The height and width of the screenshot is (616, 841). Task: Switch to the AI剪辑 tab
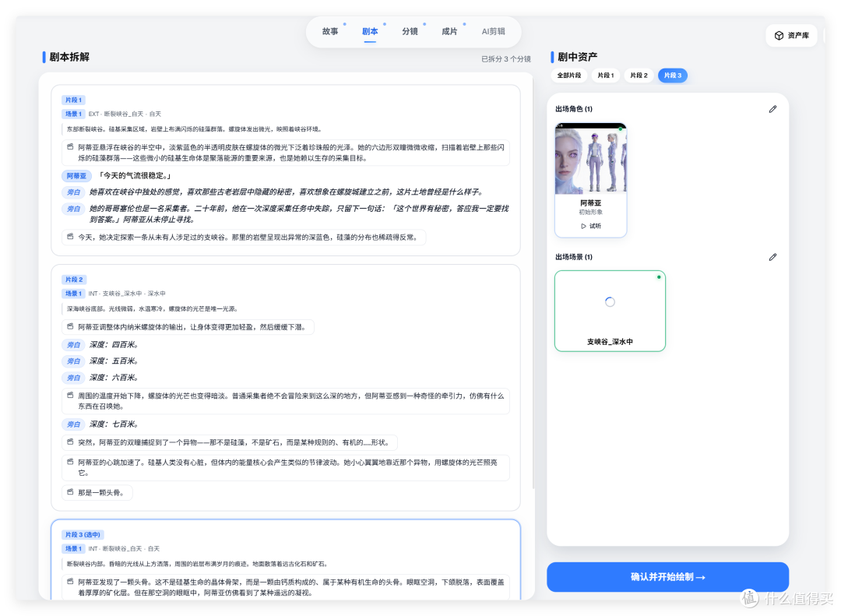[493, 32]
